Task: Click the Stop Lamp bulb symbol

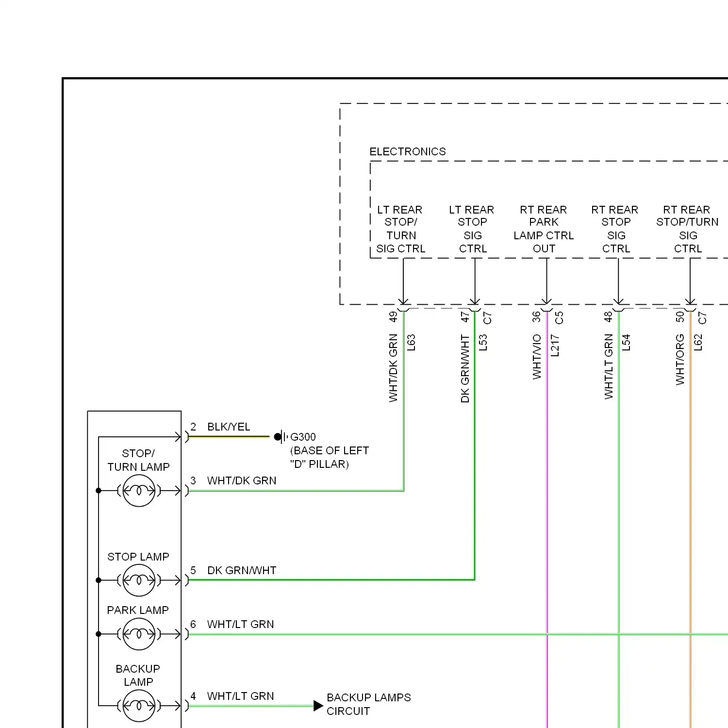Action: tap(139, 580)
